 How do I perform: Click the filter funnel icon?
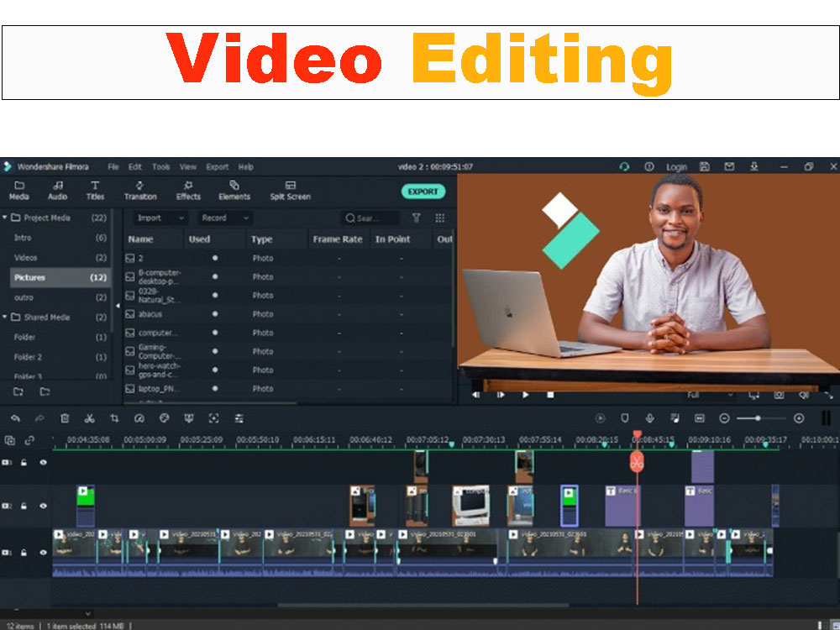[417, 218]
